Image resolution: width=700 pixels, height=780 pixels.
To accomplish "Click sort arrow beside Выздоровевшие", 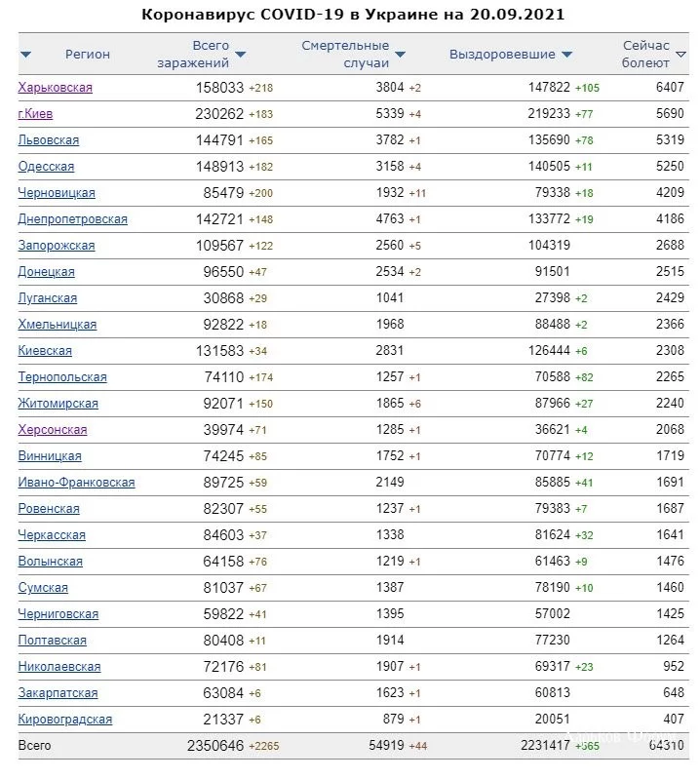I will [x=567, y=55].
